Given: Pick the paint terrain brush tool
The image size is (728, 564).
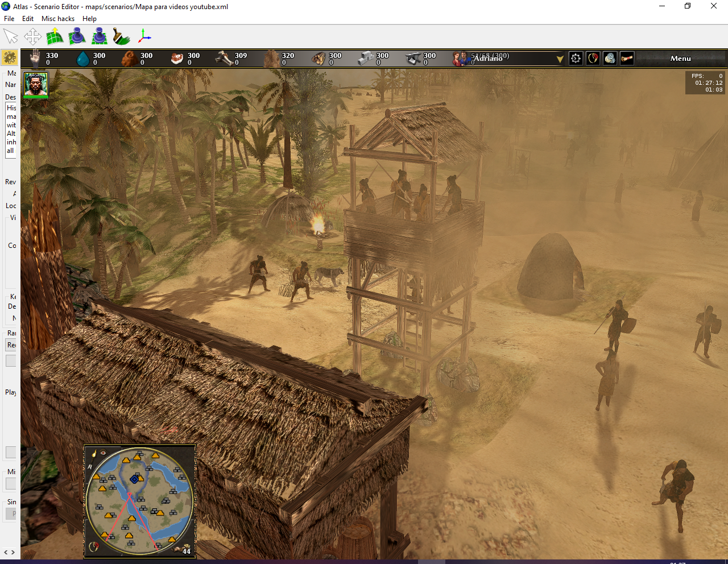Looking at the screenshot, I should (x=121, y=37).
